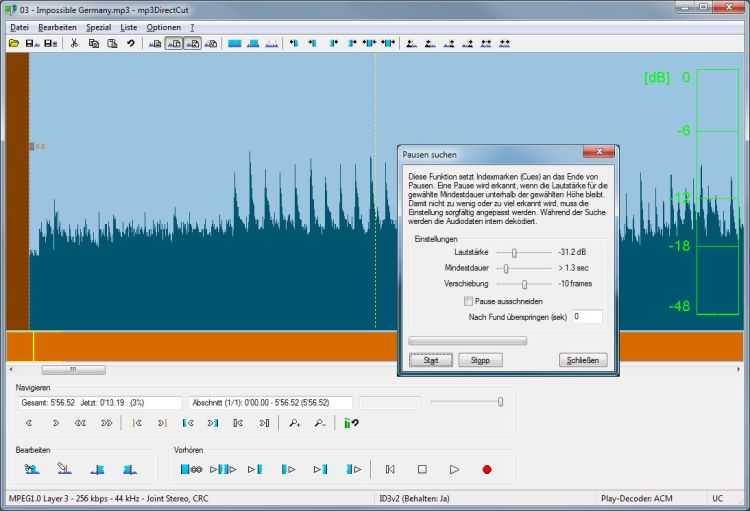The image size is (750, 511).
Task: Click the Mindestdauer slider handle
Action: (506, 268)
